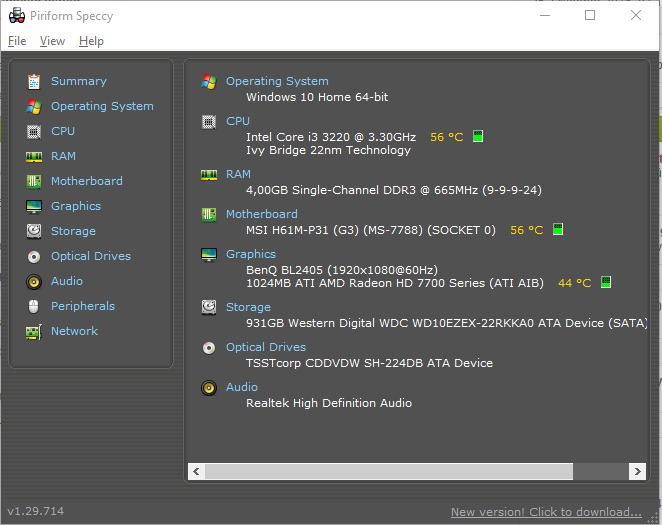
Task: Click the Graphics monitor icon in summary pane
Action: coord(209,255)
